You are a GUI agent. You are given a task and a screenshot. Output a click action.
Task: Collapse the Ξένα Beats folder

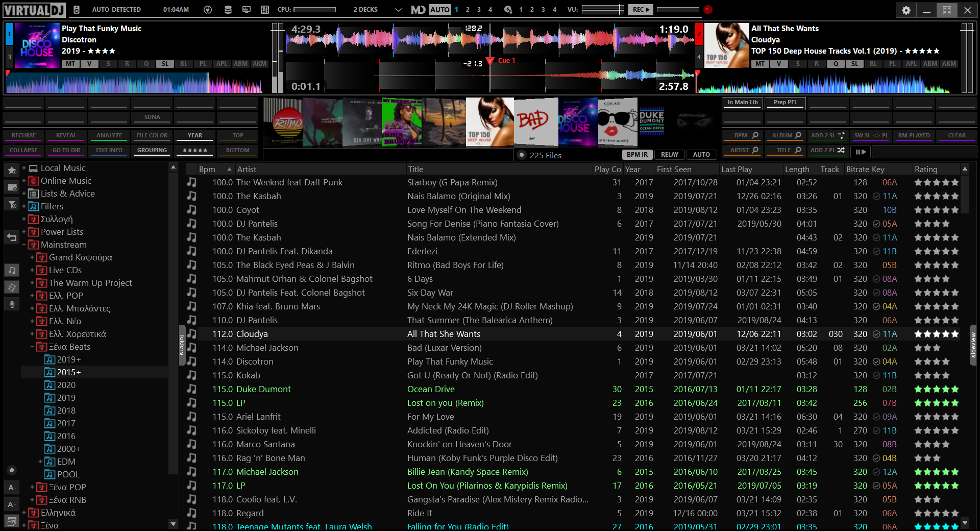(32, 347)
